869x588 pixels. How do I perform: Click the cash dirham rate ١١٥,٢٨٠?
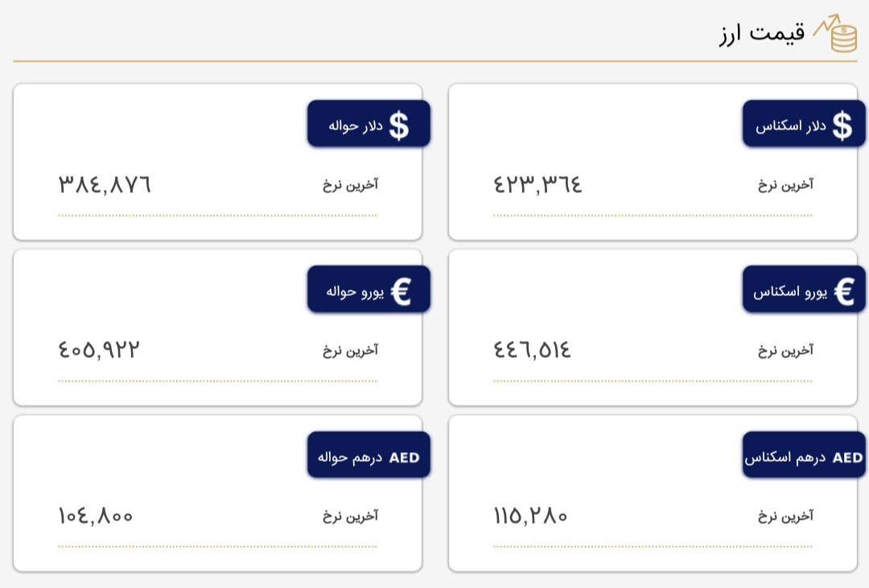pyautogui.click(x=530, y=516)
